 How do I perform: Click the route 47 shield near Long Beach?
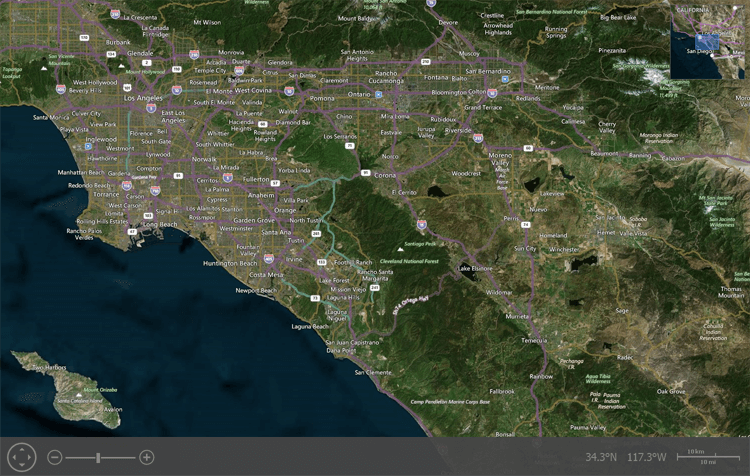pyautogui.click(x=132, y=232)
